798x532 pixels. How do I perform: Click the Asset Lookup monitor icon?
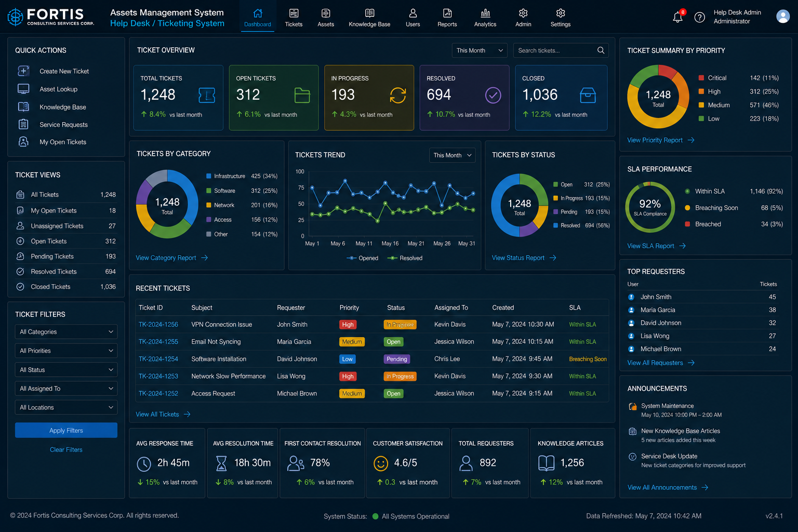(23, 89)
